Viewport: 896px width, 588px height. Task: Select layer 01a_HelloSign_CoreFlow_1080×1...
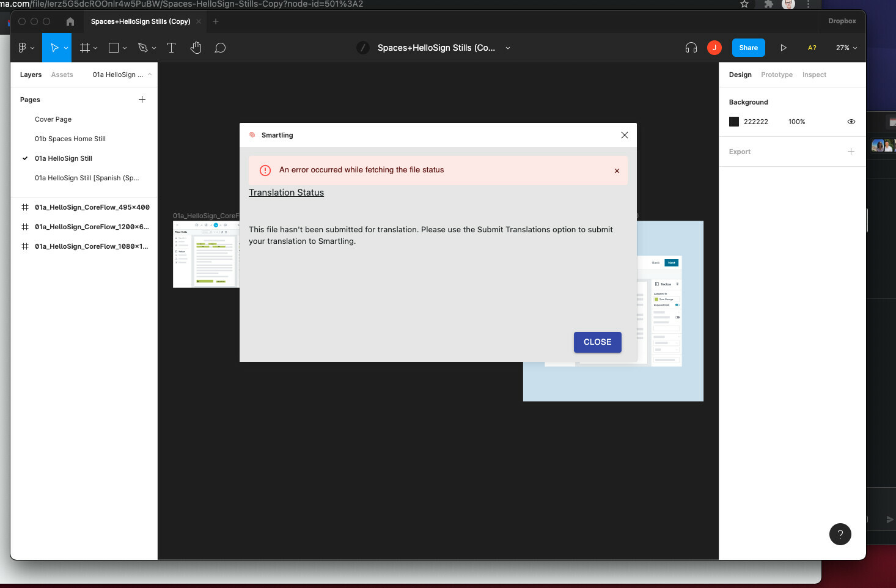coord(92,246)
